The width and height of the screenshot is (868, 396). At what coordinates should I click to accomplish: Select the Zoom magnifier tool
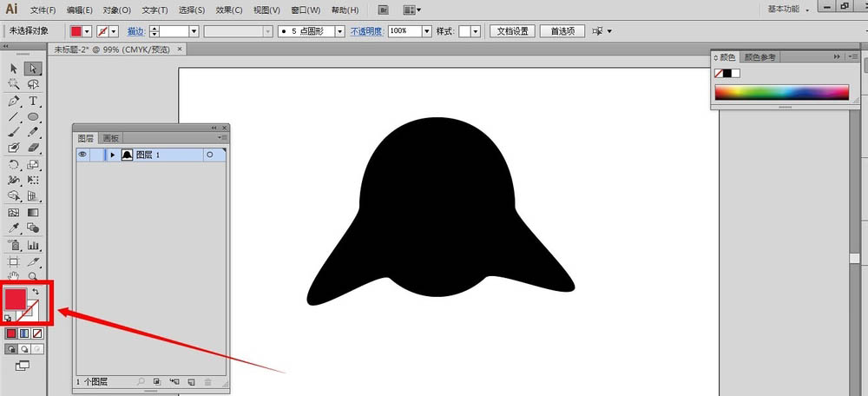pyautogui.click(x=33, y=276)
